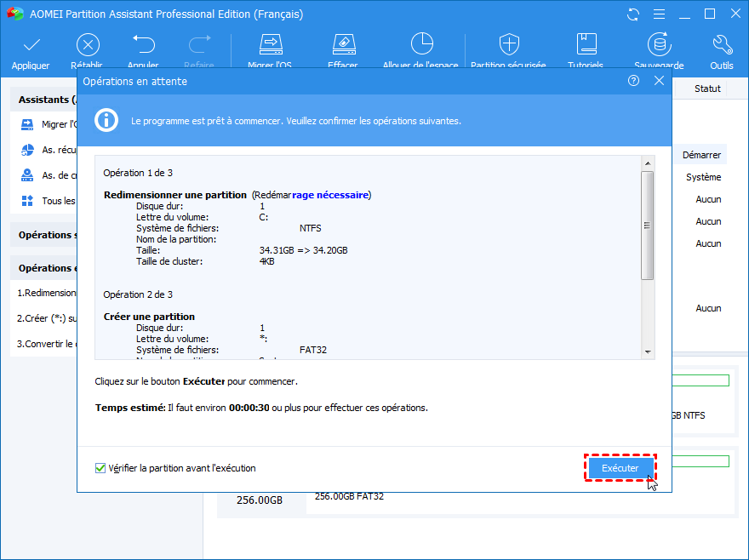Select pending operation 3.Convertir in sidebar

(45, 344)
